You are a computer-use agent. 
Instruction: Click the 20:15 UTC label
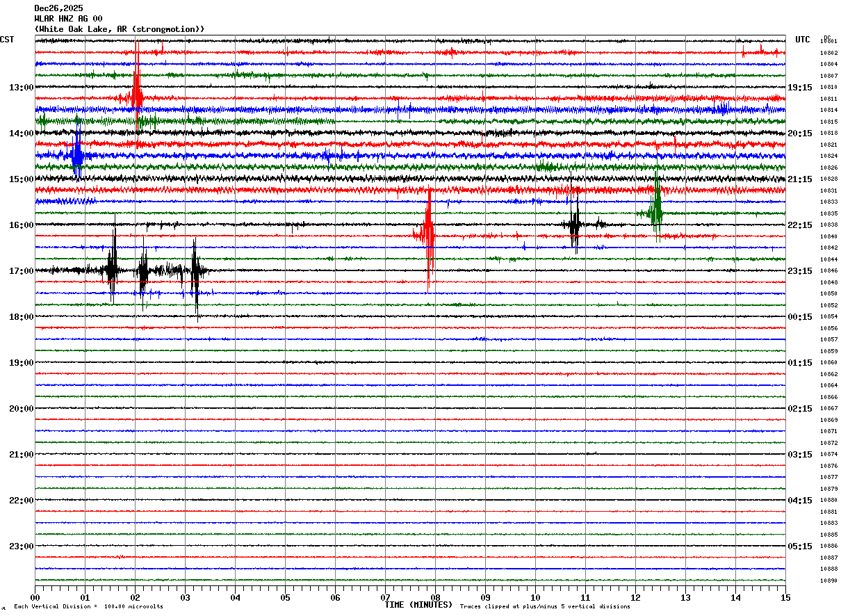pyautogui.click(x=800, y=133)
